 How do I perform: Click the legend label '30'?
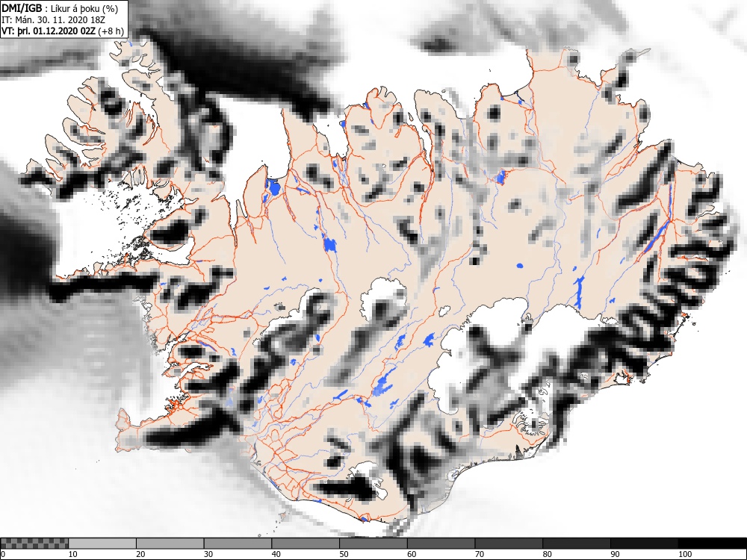208,554
